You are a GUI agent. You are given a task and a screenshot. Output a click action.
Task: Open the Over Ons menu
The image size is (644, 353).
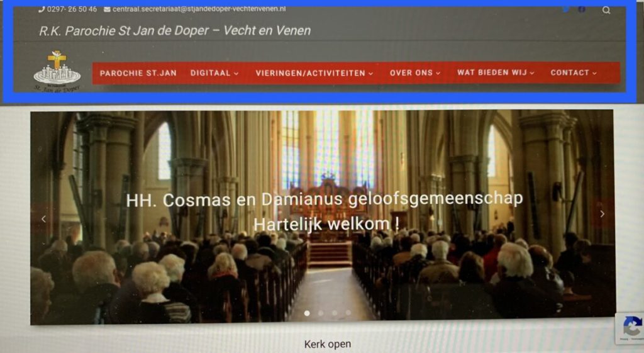pyautogui.click(x=415, y=73)
